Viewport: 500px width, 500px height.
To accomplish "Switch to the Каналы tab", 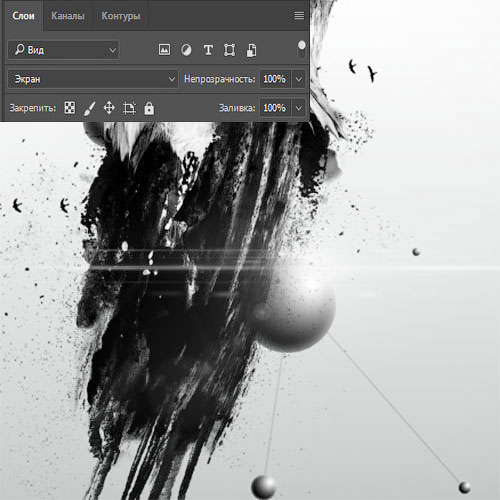I will (68, 16).
